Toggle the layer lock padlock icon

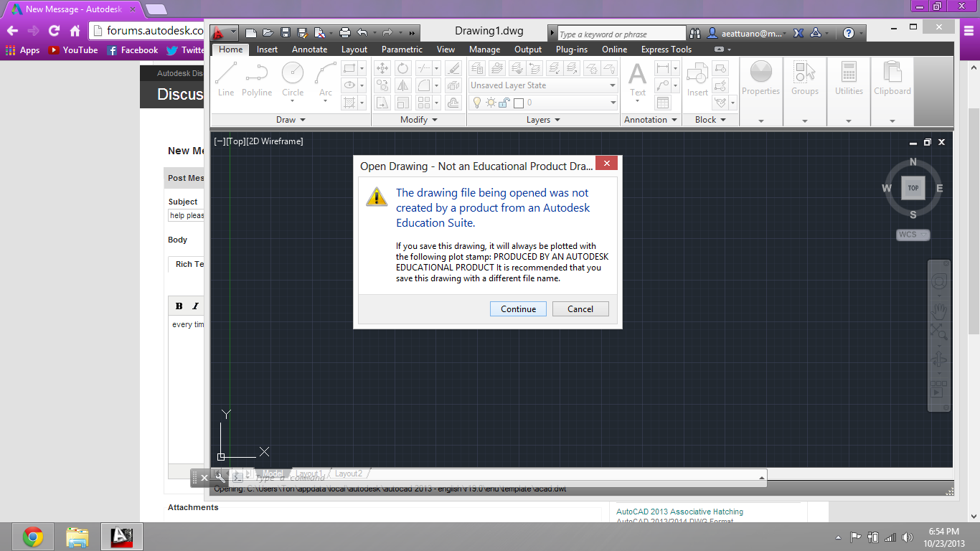pyautogui.click(x=504, y=103)
